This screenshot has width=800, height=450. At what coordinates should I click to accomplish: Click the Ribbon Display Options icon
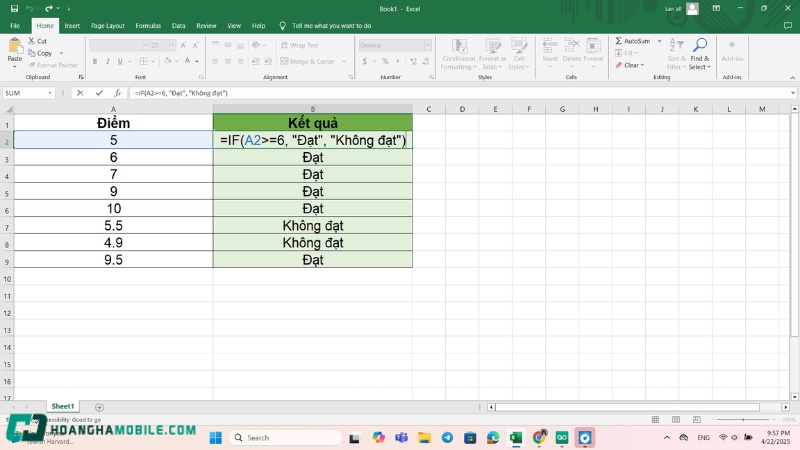[x=716, y=9]
